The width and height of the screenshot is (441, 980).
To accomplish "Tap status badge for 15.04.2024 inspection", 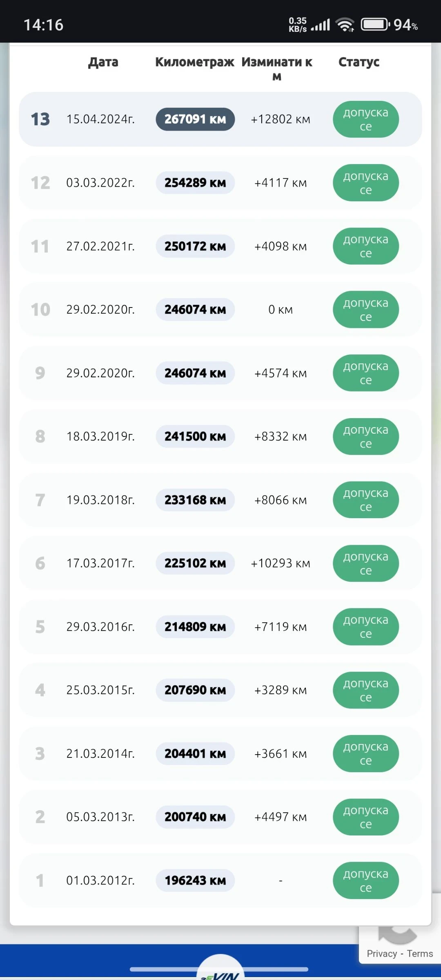I will click(x=366, y=119).
